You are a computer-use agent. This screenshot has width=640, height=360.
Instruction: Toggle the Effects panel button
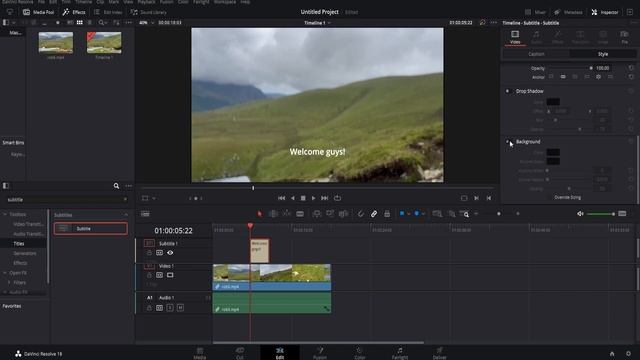pos(74,12)
